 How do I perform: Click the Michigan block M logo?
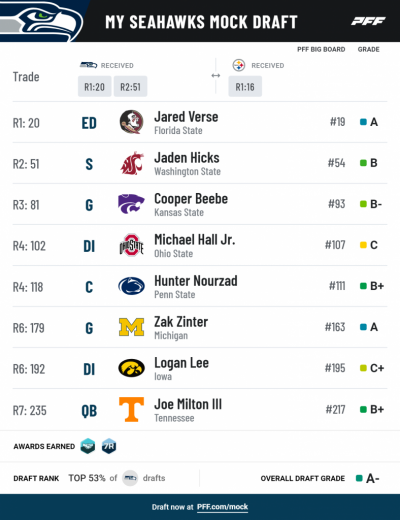[x=131, y=327]
